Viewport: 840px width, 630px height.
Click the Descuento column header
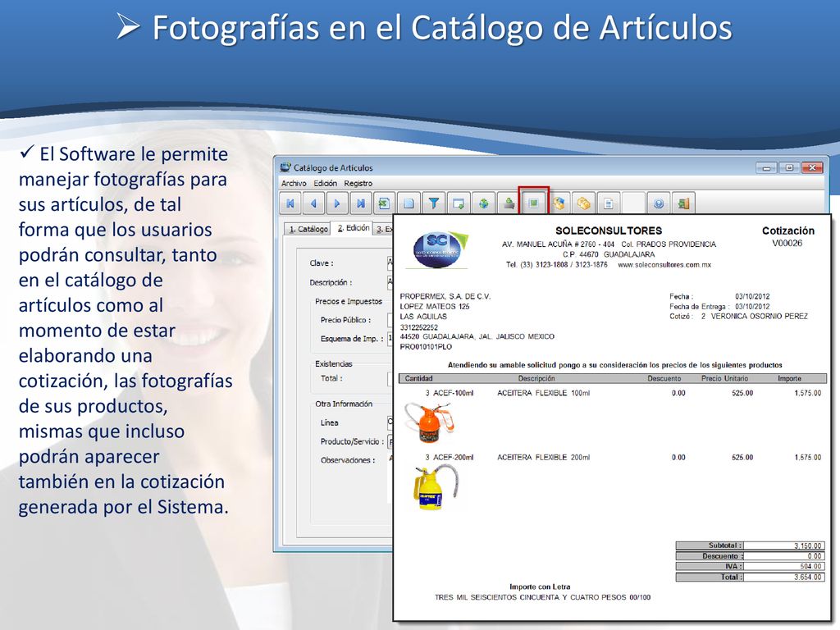click(x=664, y=378)
